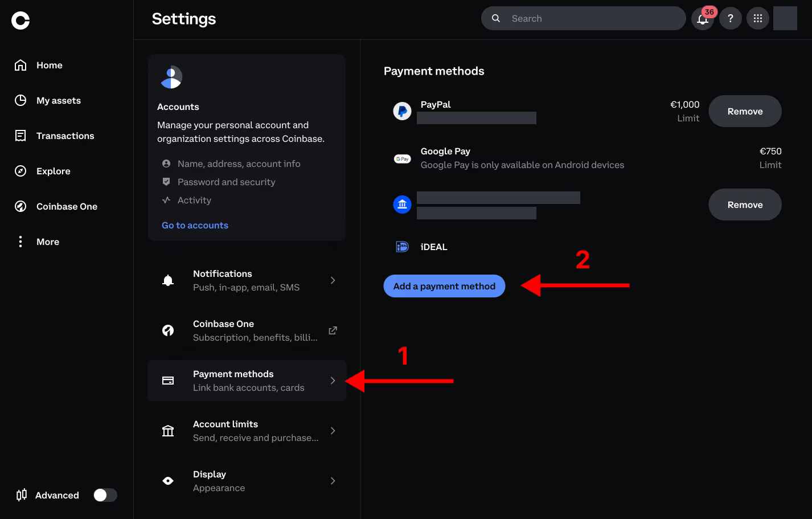Click the Account limits bank icon
The width and height of the screenshot is (812, 519).
(168, 431)
